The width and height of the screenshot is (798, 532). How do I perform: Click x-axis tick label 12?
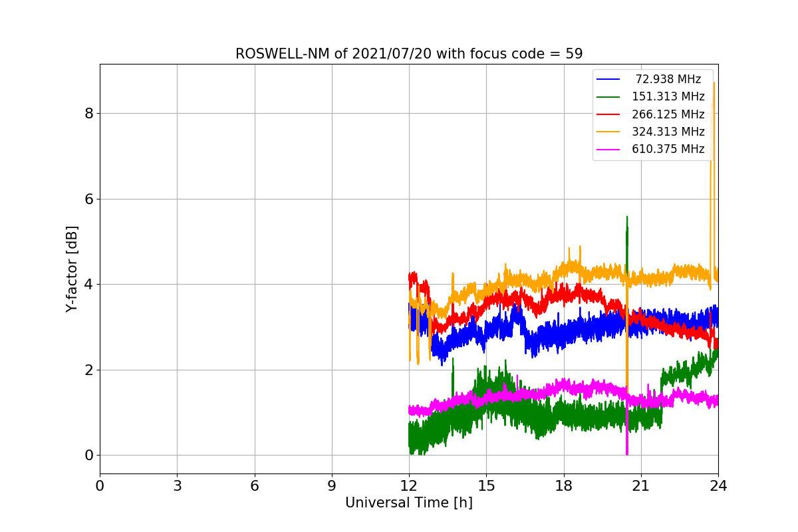(409, 486)
